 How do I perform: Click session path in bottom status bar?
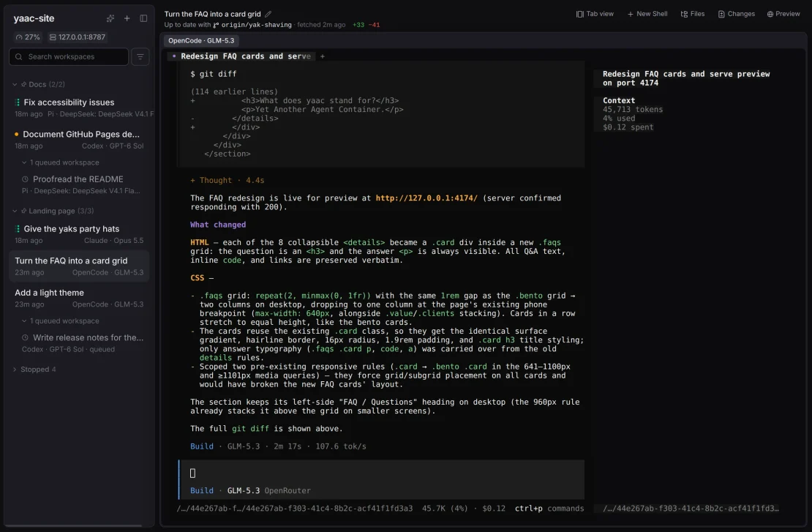pos(295,509)
